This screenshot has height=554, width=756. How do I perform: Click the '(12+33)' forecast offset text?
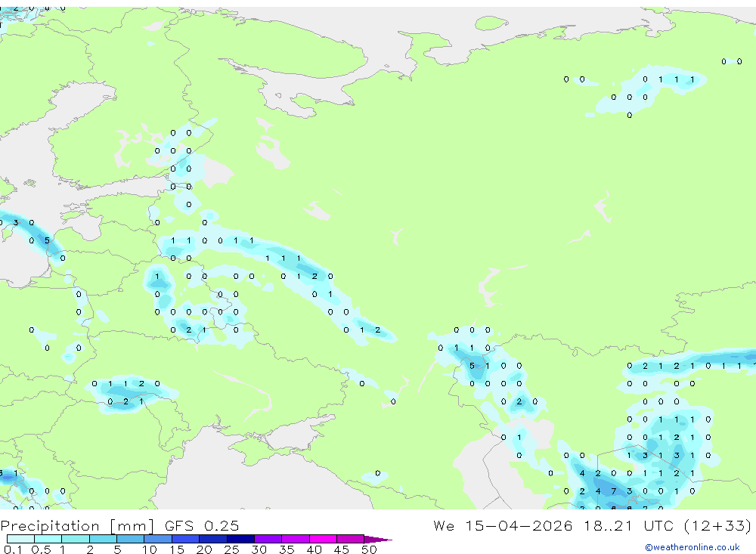tap(717, 525)
